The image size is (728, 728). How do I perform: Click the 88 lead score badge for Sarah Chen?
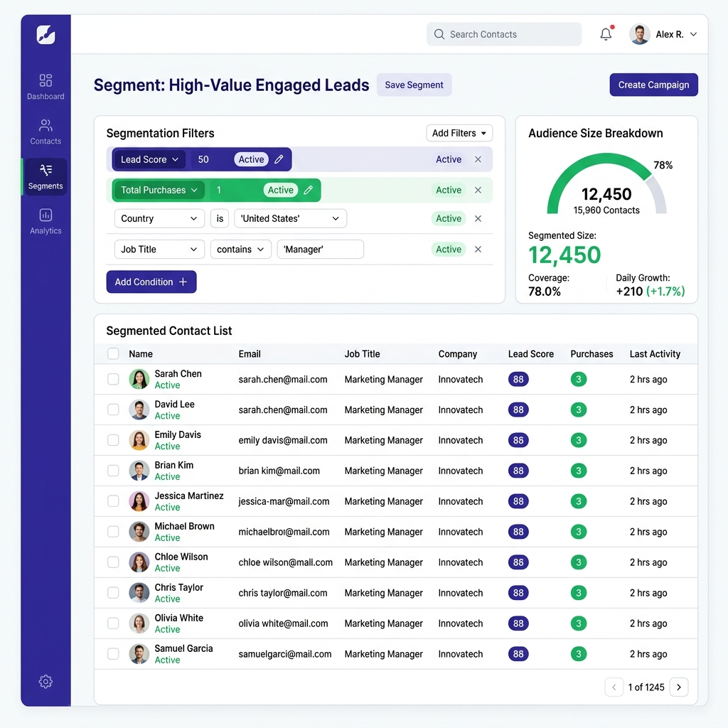coord(518,380)
